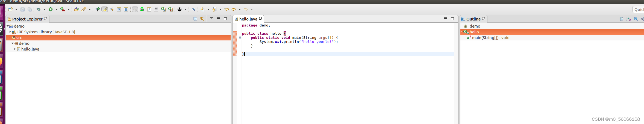Click the 'package demo;' line in editor
The image size is (644, 124).
256,25
